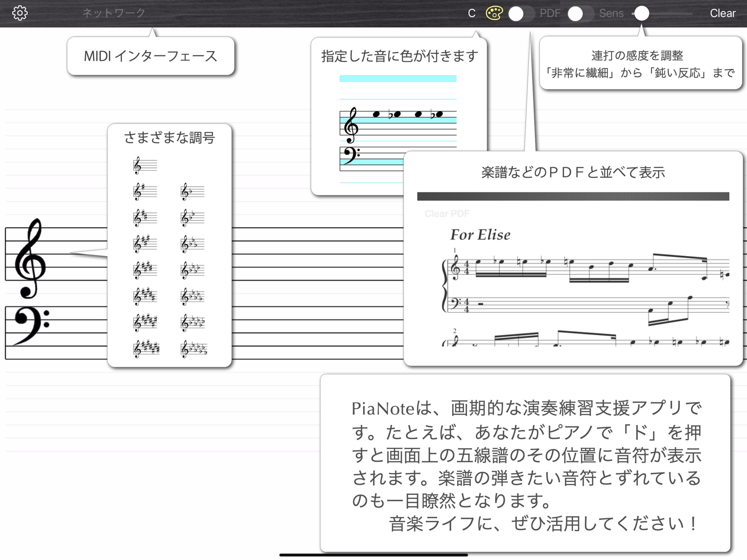Open the settings gear icon
This screenshot has height=560, width=747.
[20, 13]
